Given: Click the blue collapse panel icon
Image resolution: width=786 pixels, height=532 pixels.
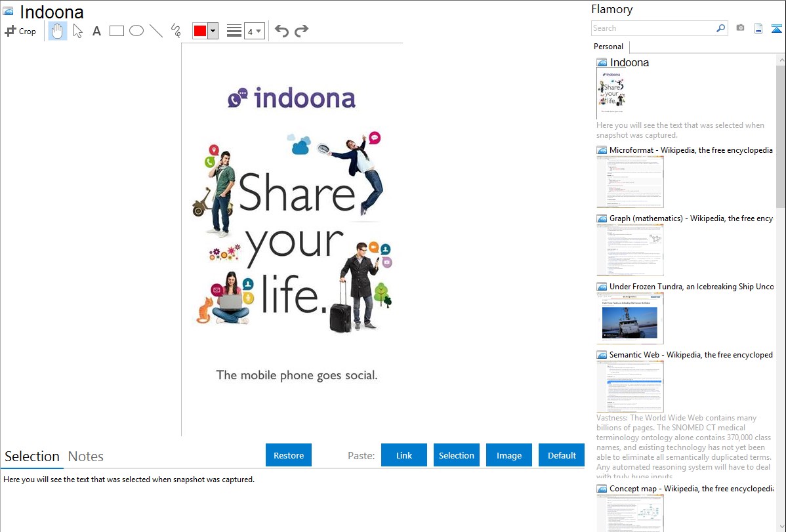Looking at the screenshot, I should pos(777,28).
